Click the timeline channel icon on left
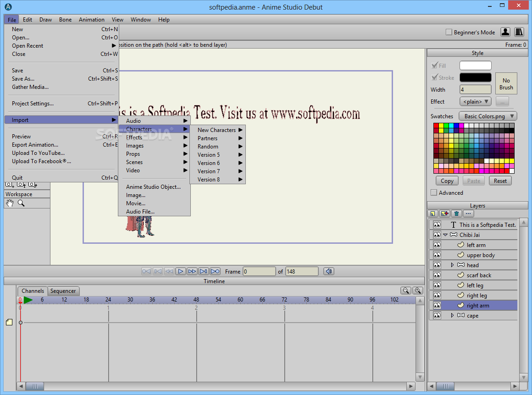 pos(9,322)
